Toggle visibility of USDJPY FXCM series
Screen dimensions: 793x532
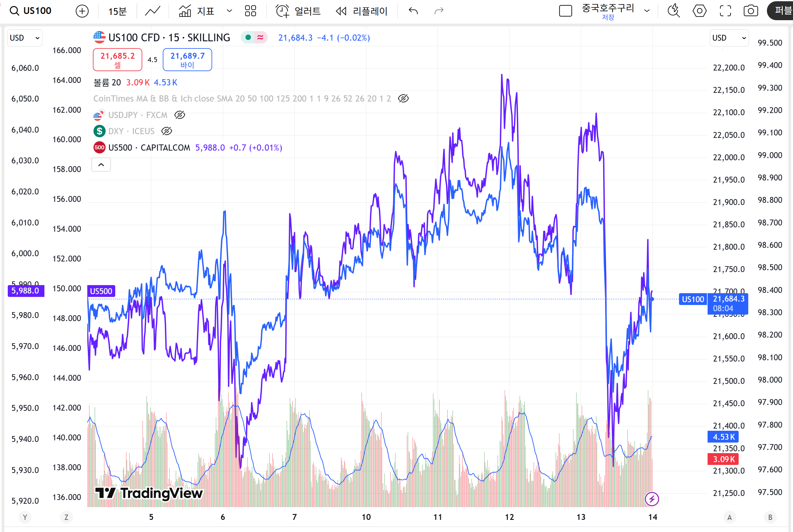(180, 115)
